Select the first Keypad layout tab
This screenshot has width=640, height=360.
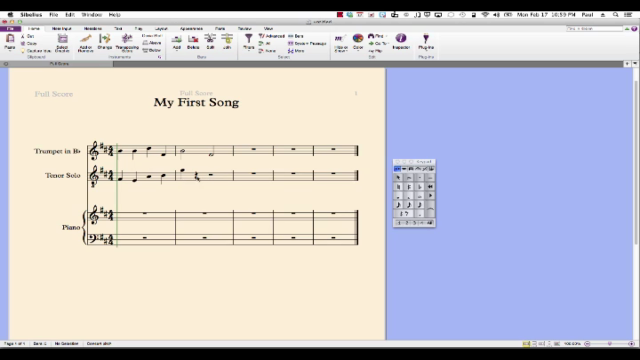[397, 169]
